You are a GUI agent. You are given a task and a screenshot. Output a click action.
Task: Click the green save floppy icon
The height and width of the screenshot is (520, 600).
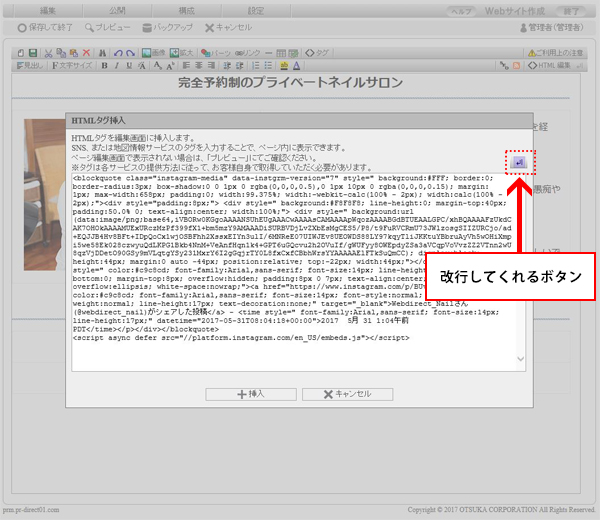33,53
